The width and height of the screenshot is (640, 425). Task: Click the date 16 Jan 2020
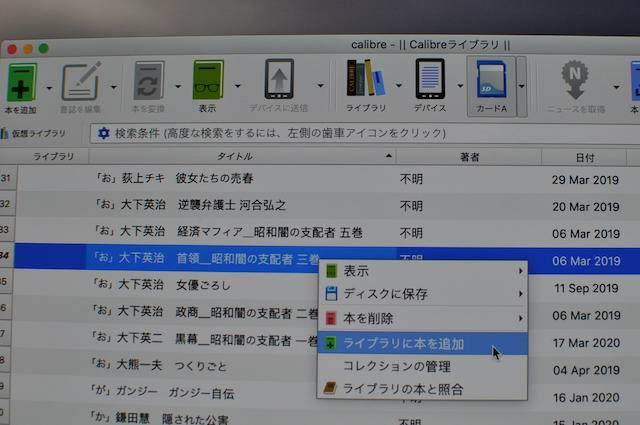586,397
